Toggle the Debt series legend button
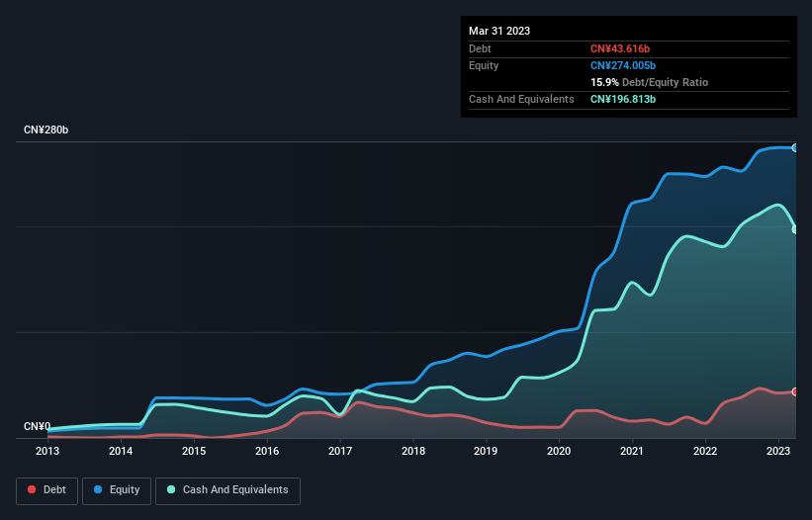 pos(46,490)
